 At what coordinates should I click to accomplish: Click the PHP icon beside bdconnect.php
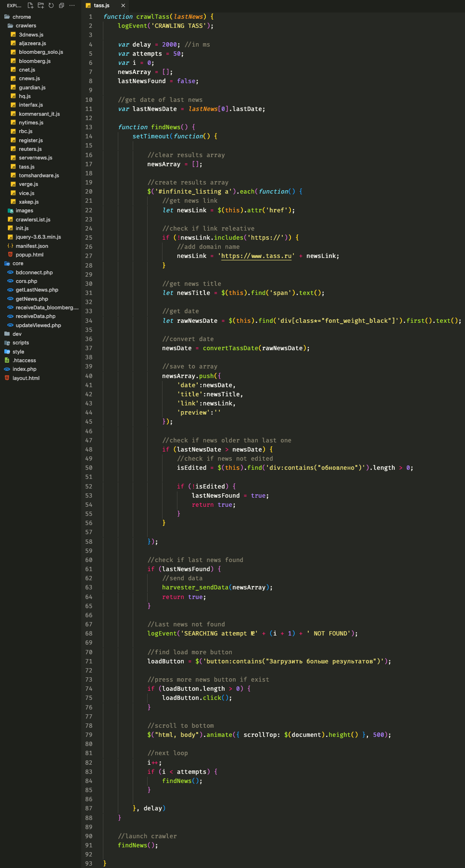10,272
